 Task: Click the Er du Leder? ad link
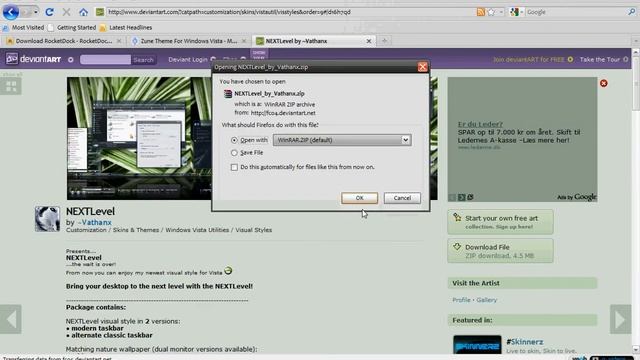pyautogui.click(x=480, y=124)
